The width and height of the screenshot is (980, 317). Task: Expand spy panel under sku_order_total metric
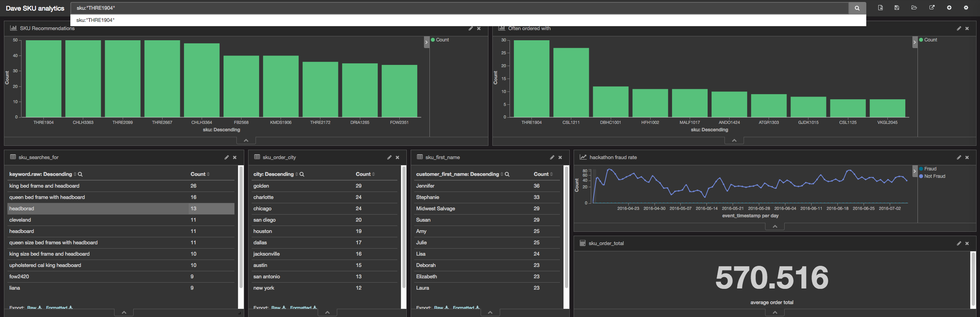coord(775,312)
